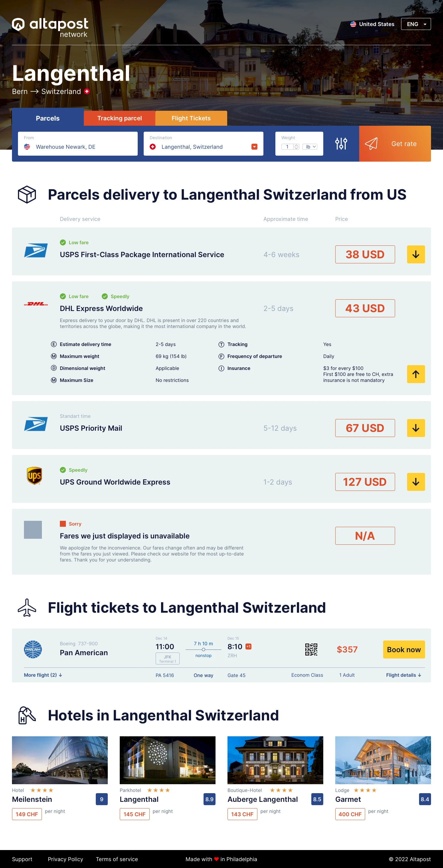Click the United States flag icon
The height and width of the screenshot is (868, 443).
click(x=353, y=24)
